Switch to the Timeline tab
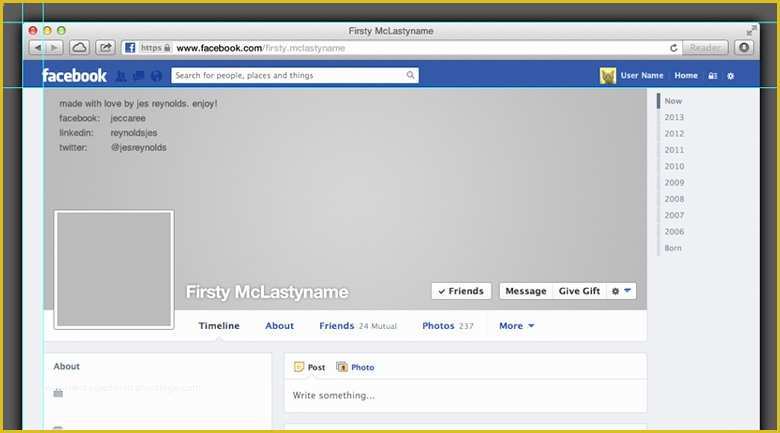Viewport: 780px width, 433px height. (219, 325)
